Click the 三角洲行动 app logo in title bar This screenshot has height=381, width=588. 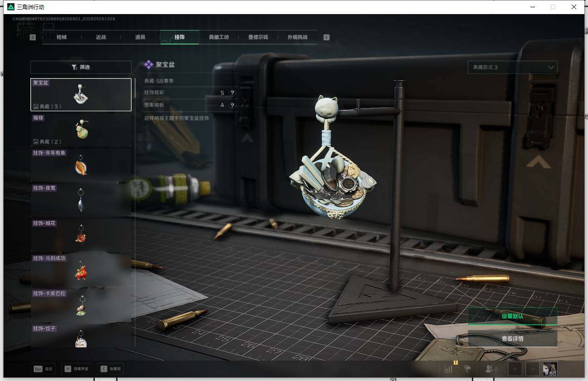click(x=11, y=7)
